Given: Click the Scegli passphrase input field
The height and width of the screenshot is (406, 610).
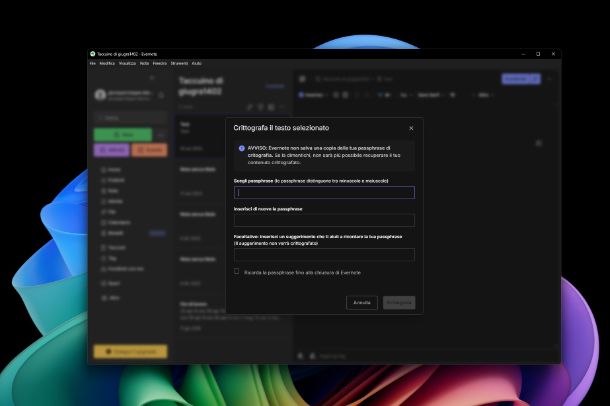Looking at the screenshot, I should pyautogui.click(x=324, y=192).
